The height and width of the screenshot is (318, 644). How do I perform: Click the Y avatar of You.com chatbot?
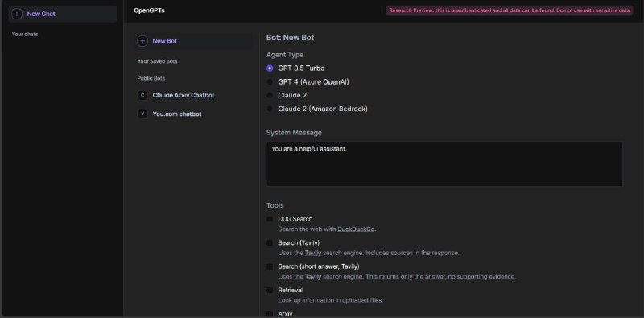[142, 114]
